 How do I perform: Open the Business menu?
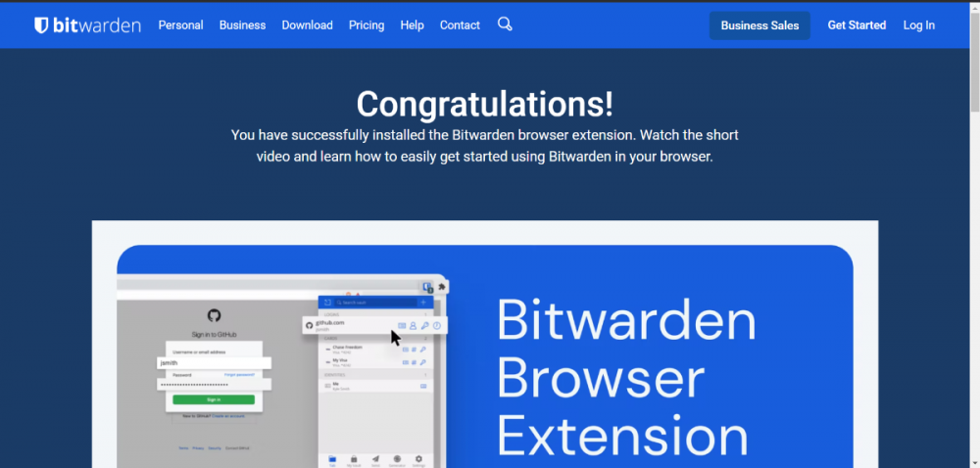click(x=242, y=25)
